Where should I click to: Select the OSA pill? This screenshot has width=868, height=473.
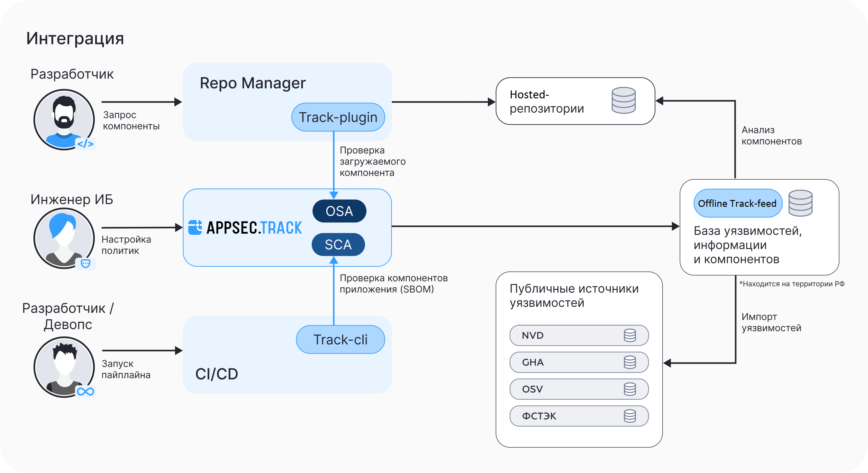(339, 211)
